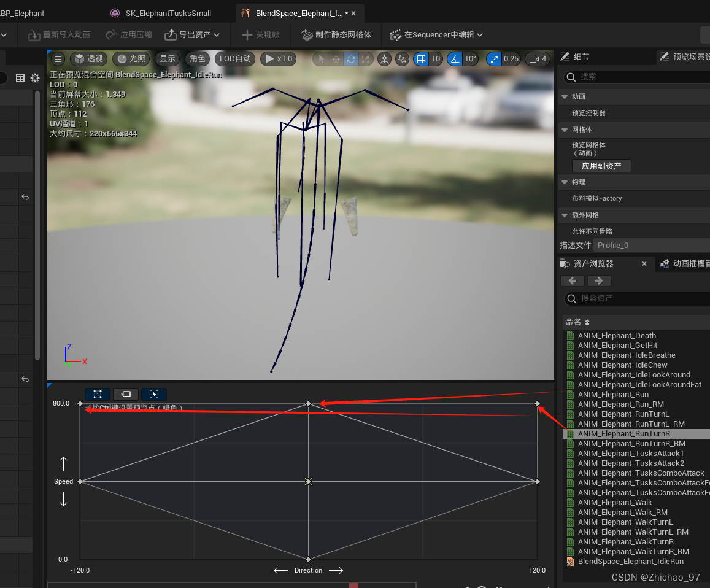Go forward in the asset browser history
This screenshot has height=588, width=710.
(599, 281)
